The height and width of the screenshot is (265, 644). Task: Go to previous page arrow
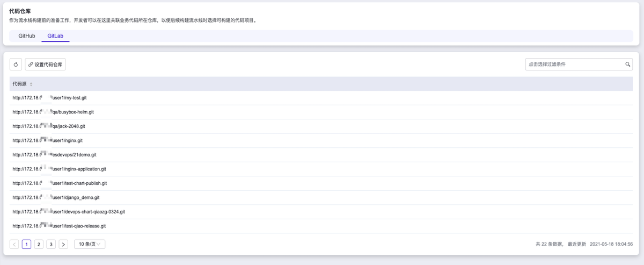pyautogui.click(x=14, y=245)
